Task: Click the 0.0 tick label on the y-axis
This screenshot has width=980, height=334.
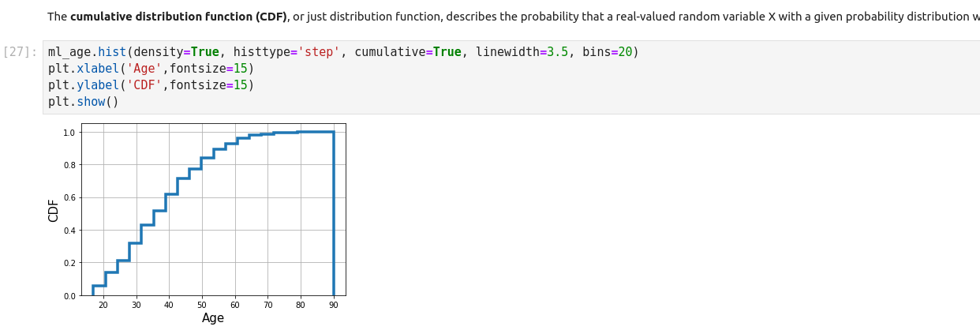Action: pyautogui.click(x=69, y=296)
